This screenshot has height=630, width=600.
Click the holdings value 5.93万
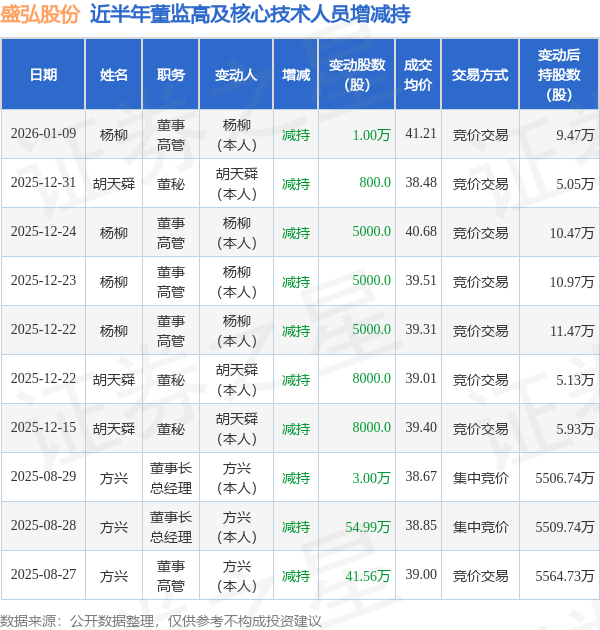pos(575,429)
